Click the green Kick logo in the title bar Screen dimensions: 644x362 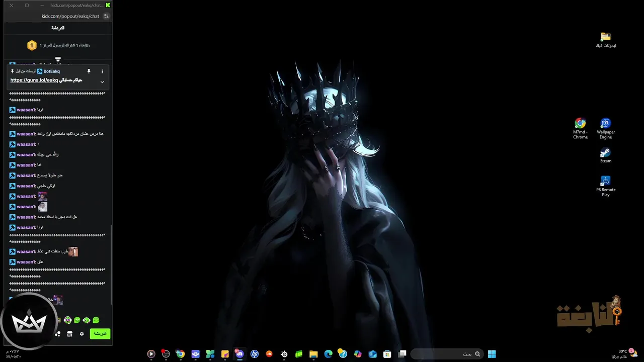[x=108, y=5]
